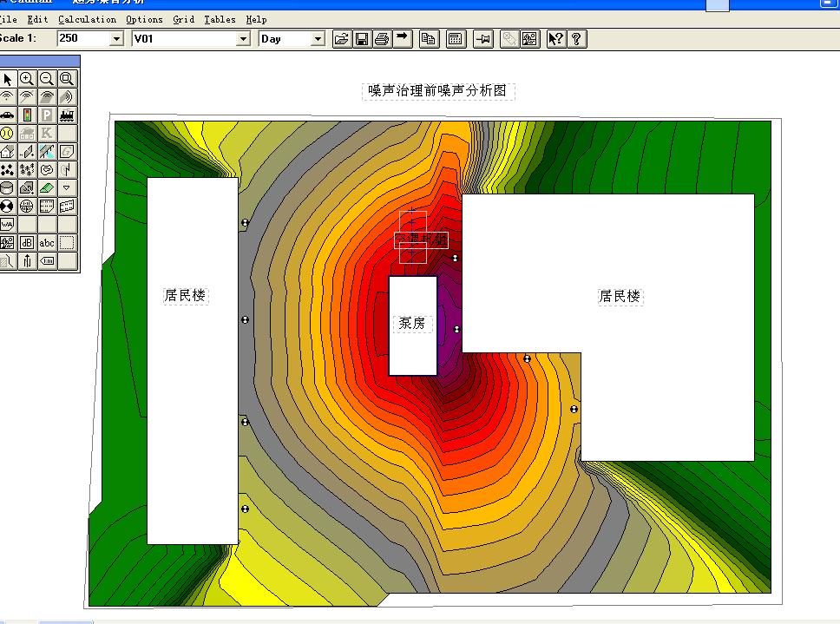Click the calculator toolbar icon
840x624 pixels.
tap(456, 39)
